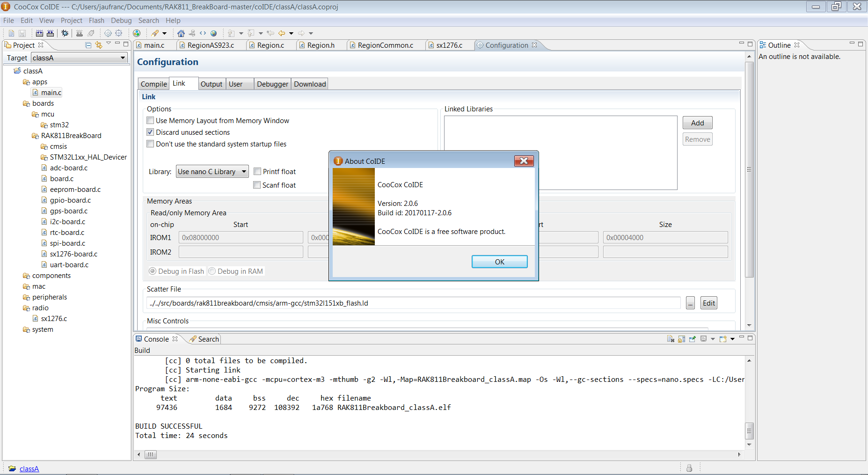868x475 pixels.
Task: Click the scatter file browse '...' button
Action: pos(690,303)
